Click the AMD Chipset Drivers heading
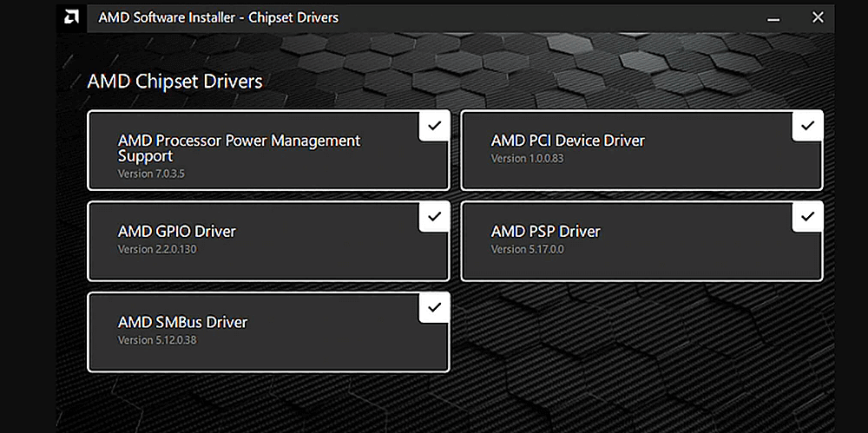This screenshot has width=868, height=433. (x=174, y=82)
